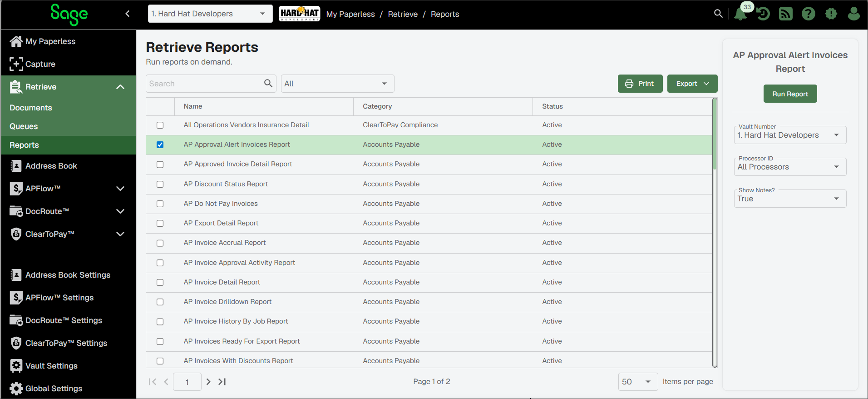This screenshot has width=868, height=399.
Task: Select Reports in the sidebar
Action: pos(69,145)
